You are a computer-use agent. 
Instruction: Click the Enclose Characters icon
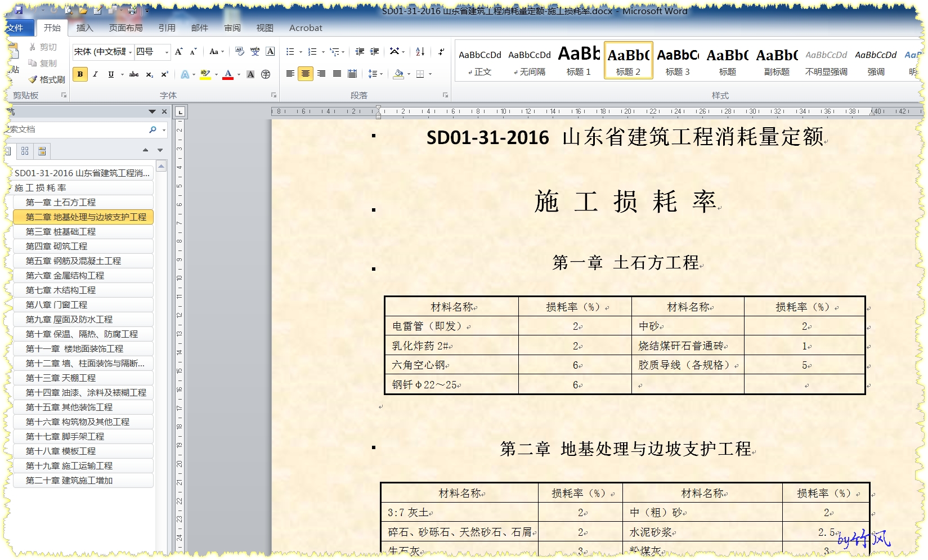click(x=266, y=74)
